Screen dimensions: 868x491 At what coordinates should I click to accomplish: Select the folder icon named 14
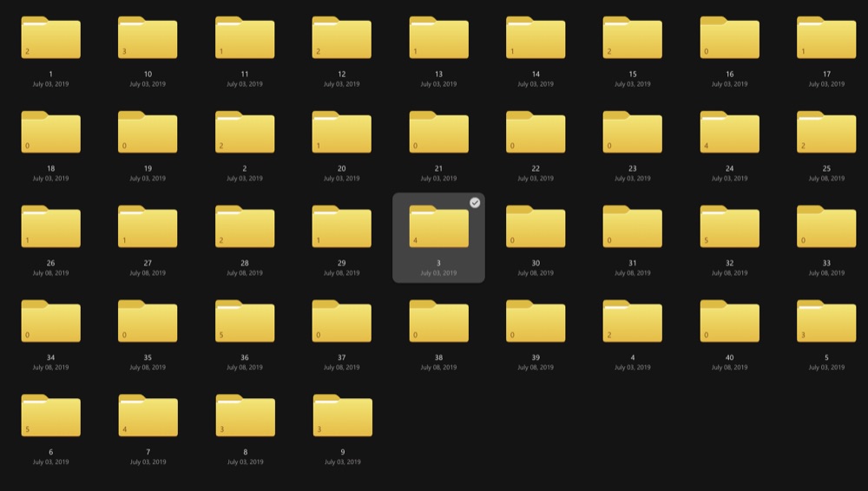click(x=536, y=37)
